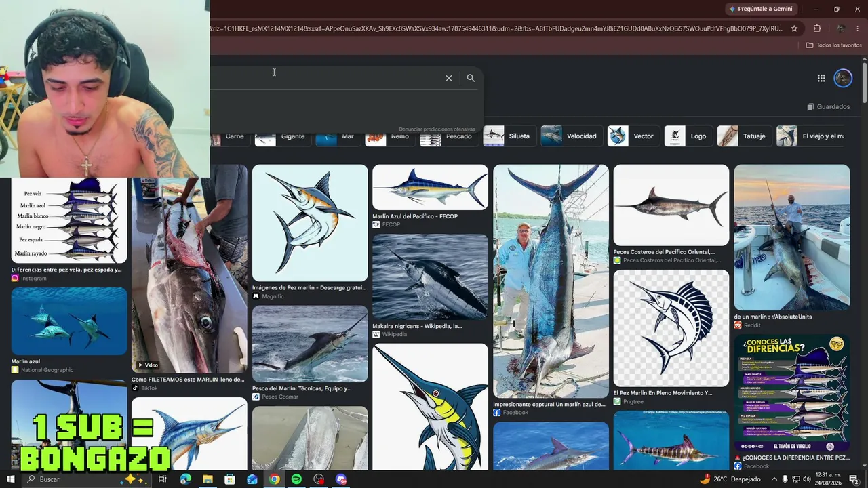The image size is (868, 488).
Task: Launch Microsoft Edge from the taskbar
Action: (185, 479)
